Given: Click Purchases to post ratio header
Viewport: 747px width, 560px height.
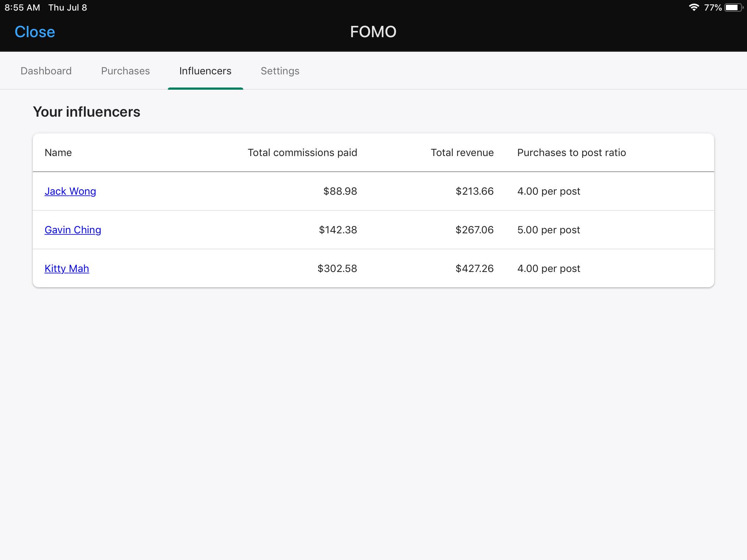Looking at the screenshot, I should pyautogui.click(x=571, y=152).
